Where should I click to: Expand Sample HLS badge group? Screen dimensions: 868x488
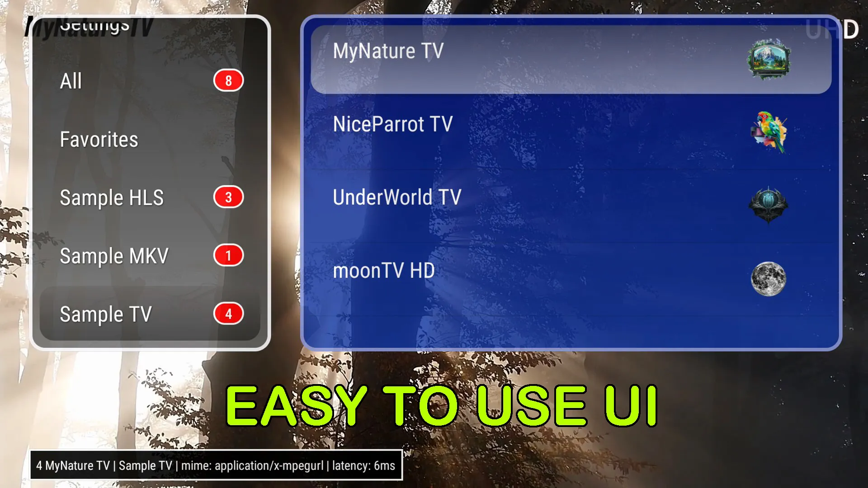[228, 197]
